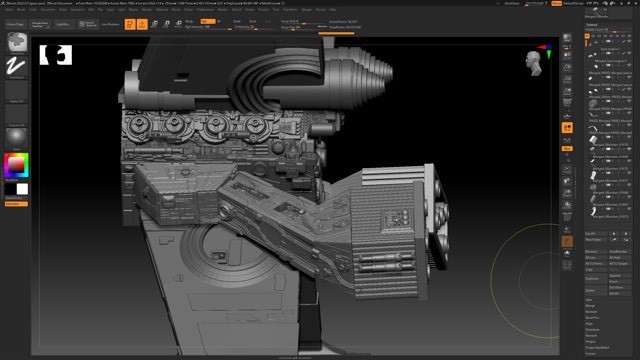640x360 pixels.
Task: Toggle the orange Alternate button below color swatches
Action: pyautogui.click(x=16, y=204)
